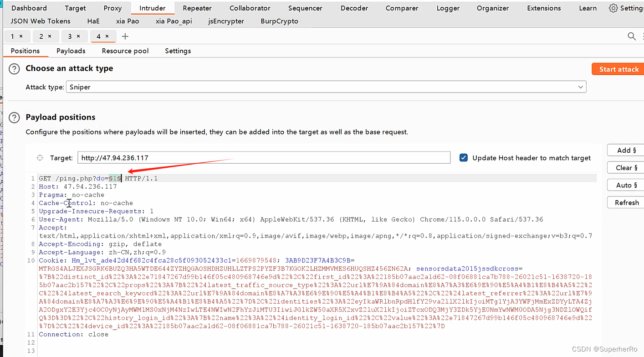The width and height of the screenshot is (644, 357).
Task: Click the Refresh button
Action: [x=626, y=202]
